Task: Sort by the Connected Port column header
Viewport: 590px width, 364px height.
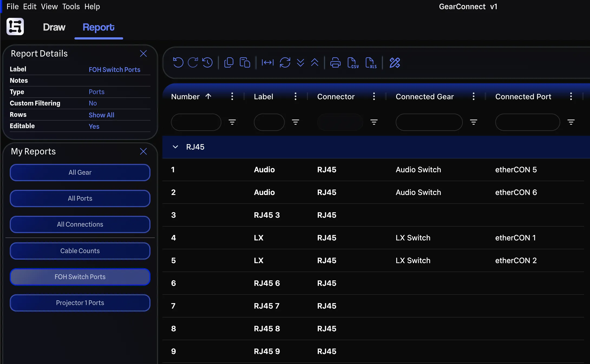Action: (x=523, y=97)
